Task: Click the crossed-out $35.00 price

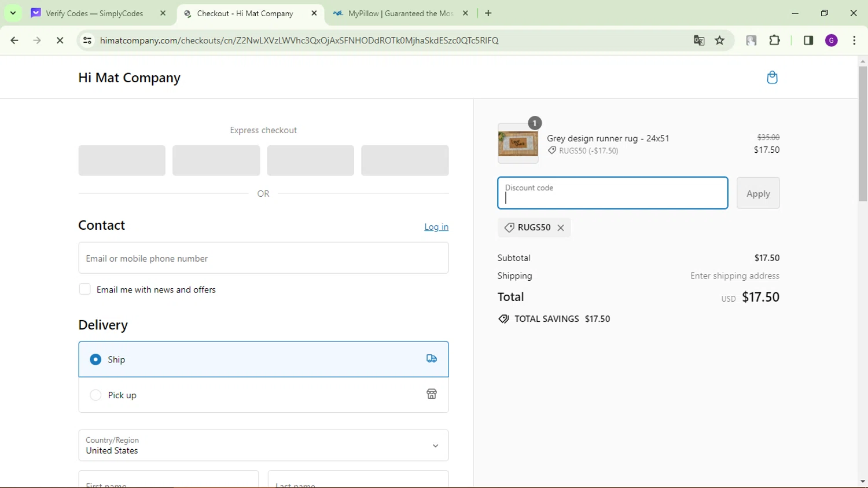Action: click(768, 137)
